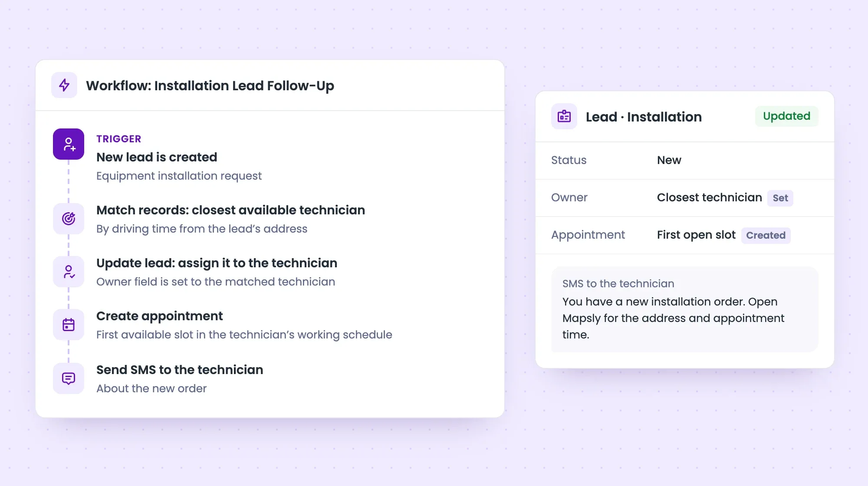The height and width of the screenshot is (486, 868).
Task: Select the step New lead is created
Action: (x=157, y=157)
